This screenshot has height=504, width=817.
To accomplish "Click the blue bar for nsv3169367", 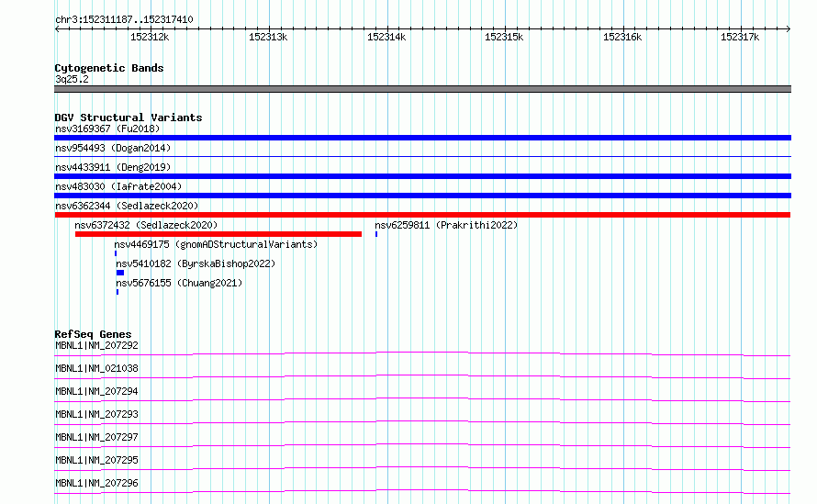I will click(422, 138).
